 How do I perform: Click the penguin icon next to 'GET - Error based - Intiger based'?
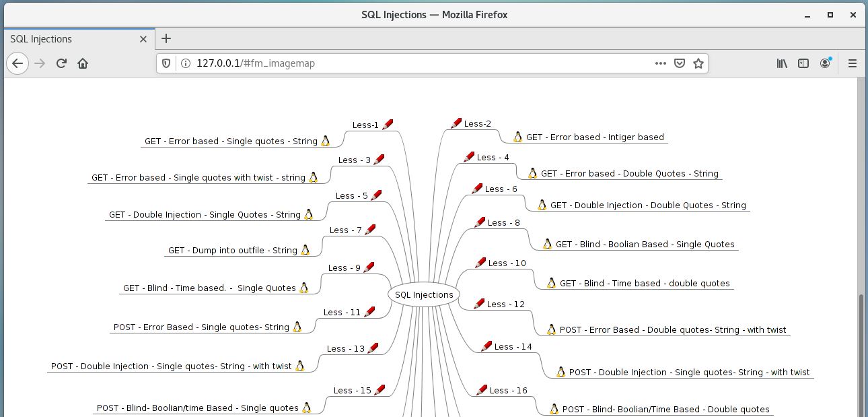click(518, 137)
